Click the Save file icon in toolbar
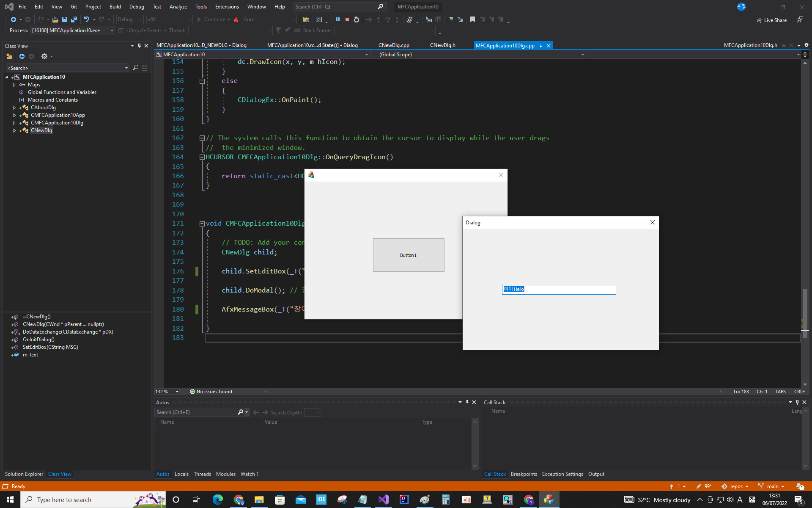The width and height of the screenshot is (812, 508). click(65, 19)
